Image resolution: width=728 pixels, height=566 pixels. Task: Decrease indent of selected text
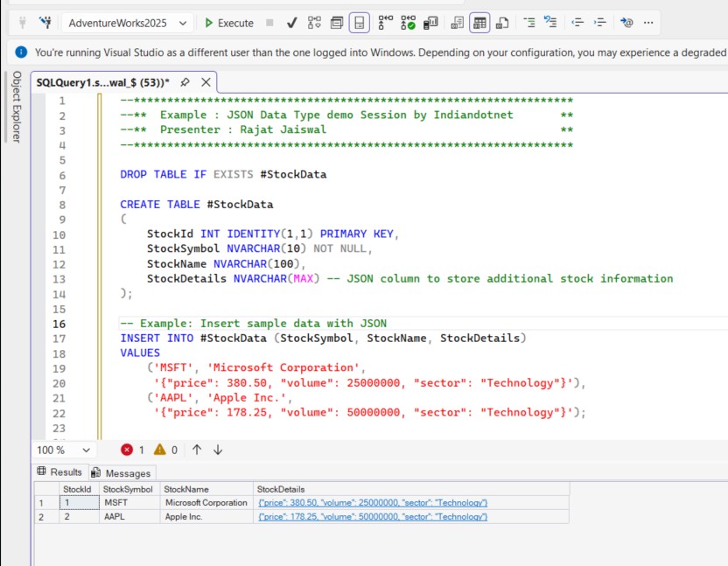(x=578, y=22)
